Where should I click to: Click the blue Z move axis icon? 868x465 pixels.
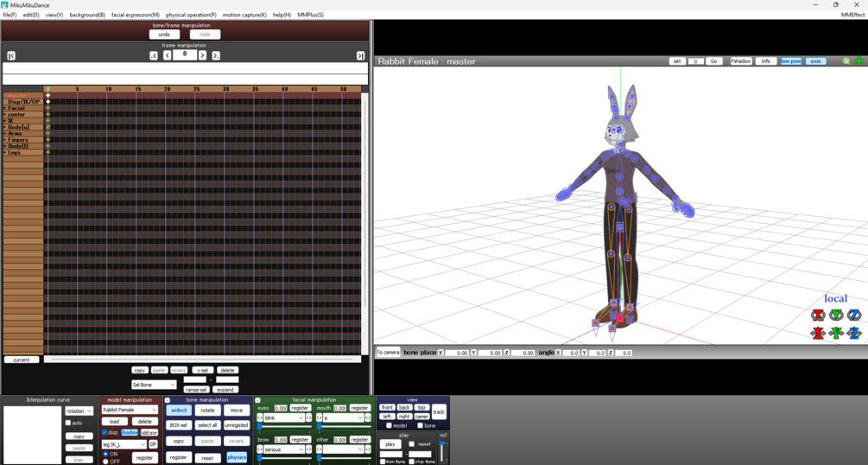(x=854, y=333)
